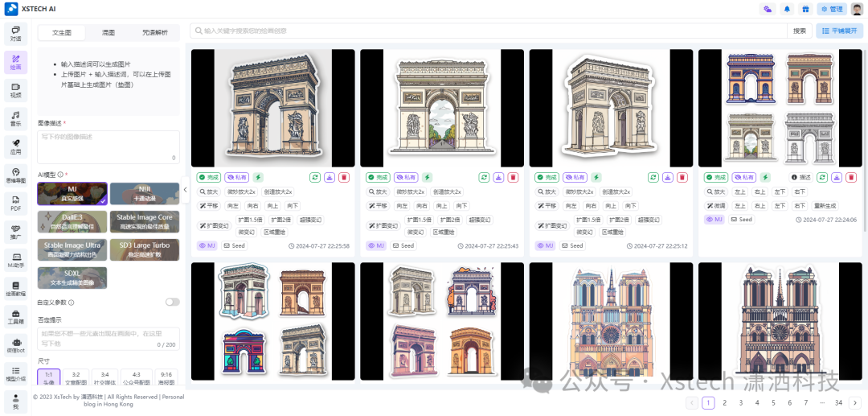Open the PDF tool in sidebar
The image size is (868, 416).
pyautogui.click(x=15, y=204)
